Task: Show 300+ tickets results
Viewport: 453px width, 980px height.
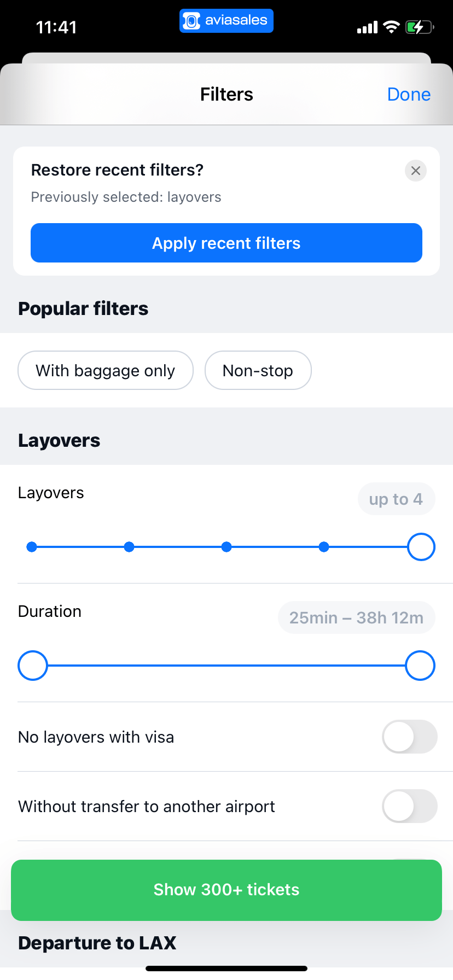Action: tap(226, 890)
